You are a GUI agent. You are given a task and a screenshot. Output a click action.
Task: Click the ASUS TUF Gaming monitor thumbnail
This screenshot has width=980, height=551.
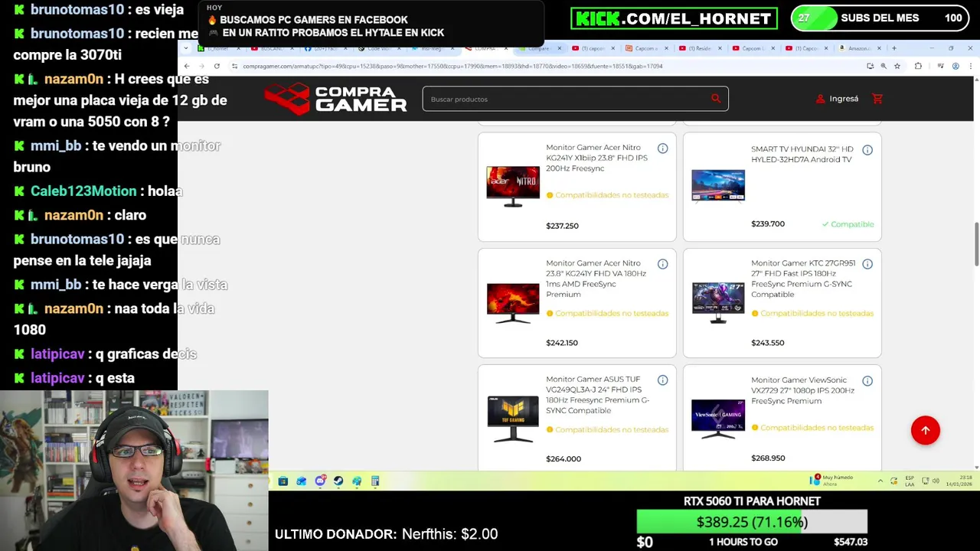point(513,419)
